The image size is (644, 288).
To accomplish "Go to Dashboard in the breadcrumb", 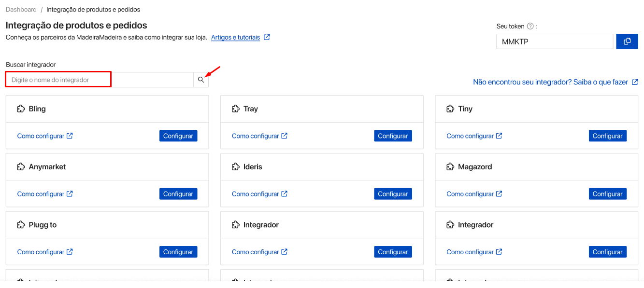I will [x=21, y=10].
